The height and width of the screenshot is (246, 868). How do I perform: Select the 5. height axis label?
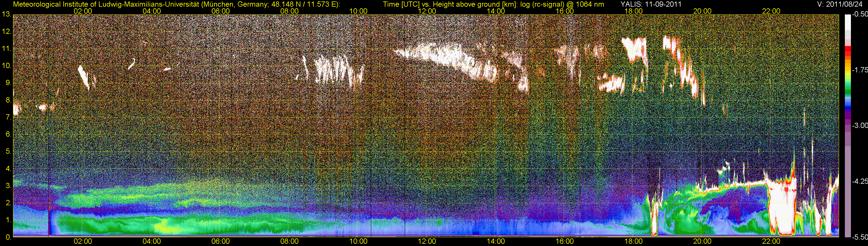(8, 152)
